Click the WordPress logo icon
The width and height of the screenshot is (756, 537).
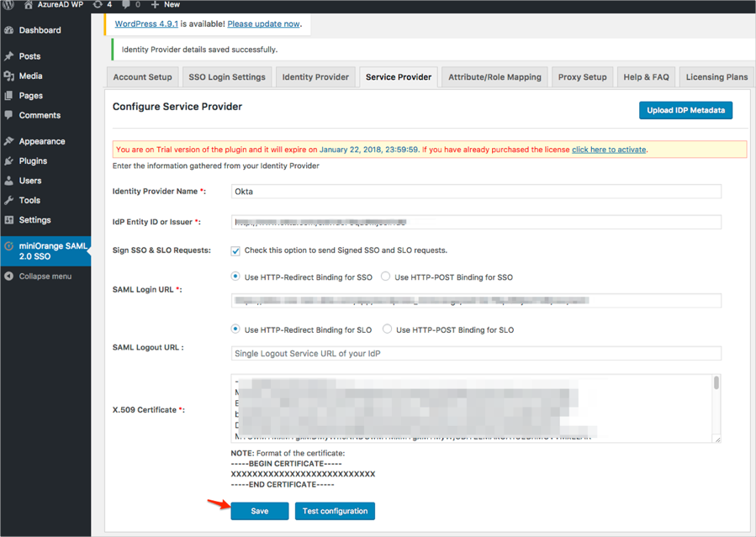pos(9,5)
